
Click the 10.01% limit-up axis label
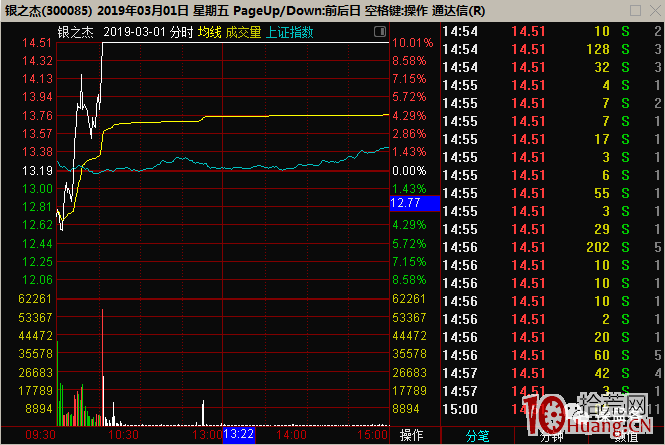tap(413, 43)
